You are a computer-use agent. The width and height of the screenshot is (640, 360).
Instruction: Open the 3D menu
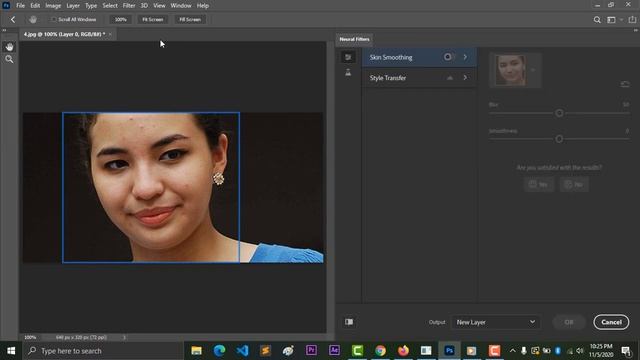tap(144, 6)
